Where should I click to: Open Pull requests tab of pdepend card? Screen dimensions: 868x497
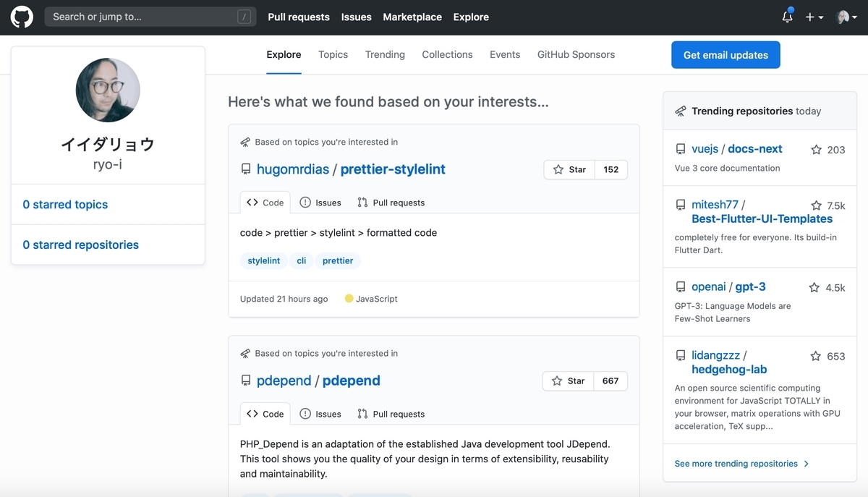click(x=391, y=414)
